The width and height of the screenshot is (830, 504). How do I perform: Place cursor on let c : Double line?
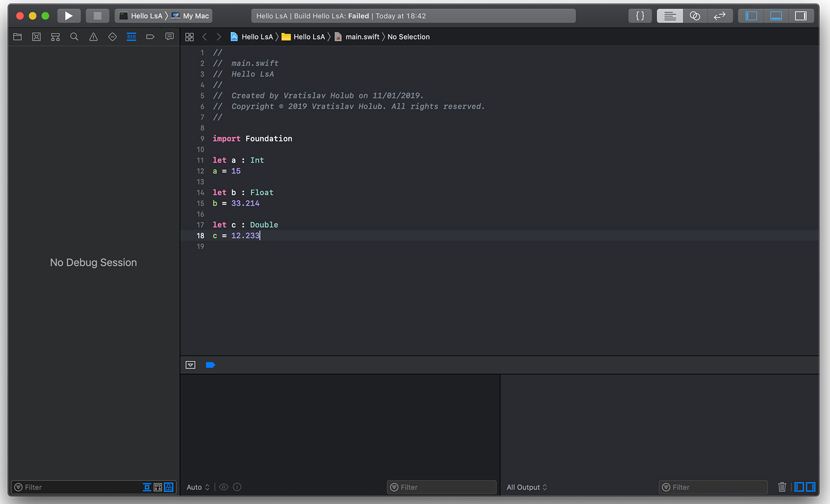tap(245, 225)
